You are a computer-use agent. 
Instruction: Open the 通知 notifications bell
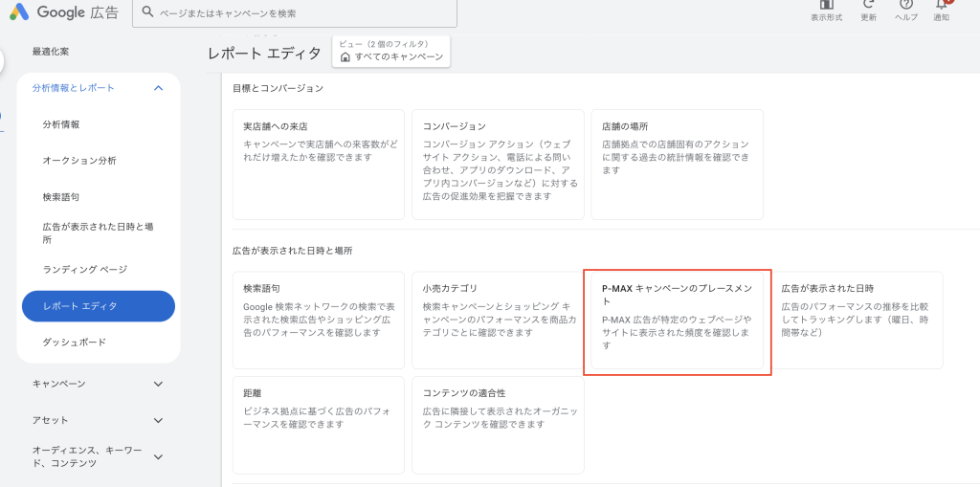click(942, 6)
